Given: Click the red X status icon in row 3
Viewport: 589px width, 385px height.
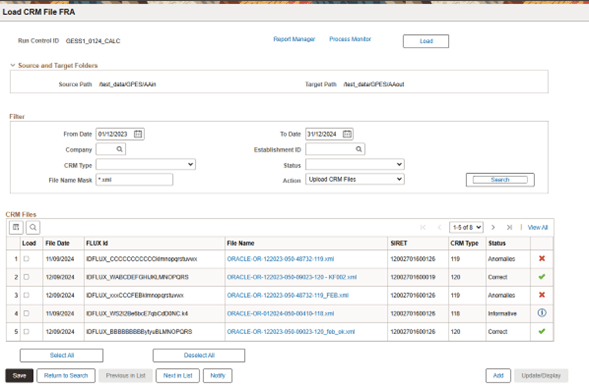Looking at the screenshot, I should (542, 295).
